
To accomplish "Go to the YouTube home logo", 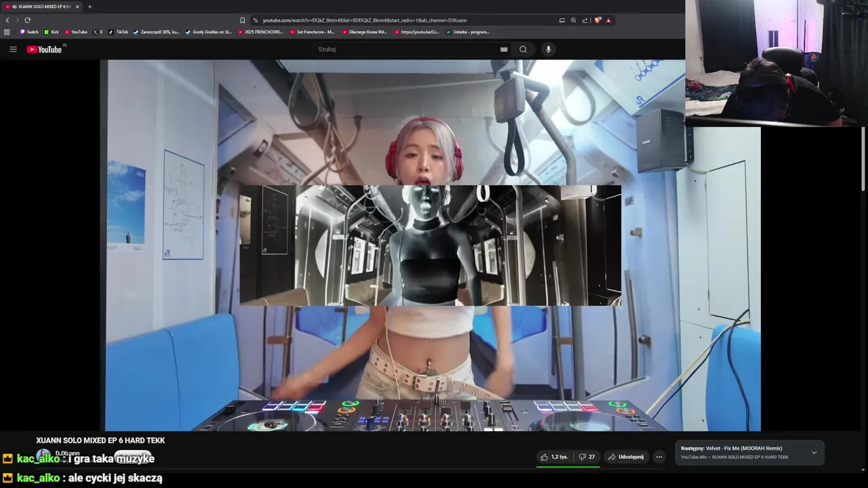I will click(44, 49).
